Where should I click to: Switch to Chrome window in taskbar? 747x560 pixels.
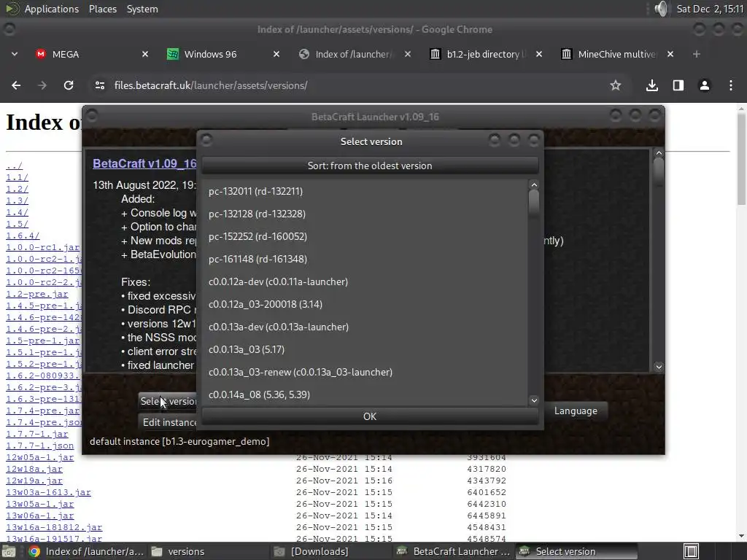click(x=86, y=551)
